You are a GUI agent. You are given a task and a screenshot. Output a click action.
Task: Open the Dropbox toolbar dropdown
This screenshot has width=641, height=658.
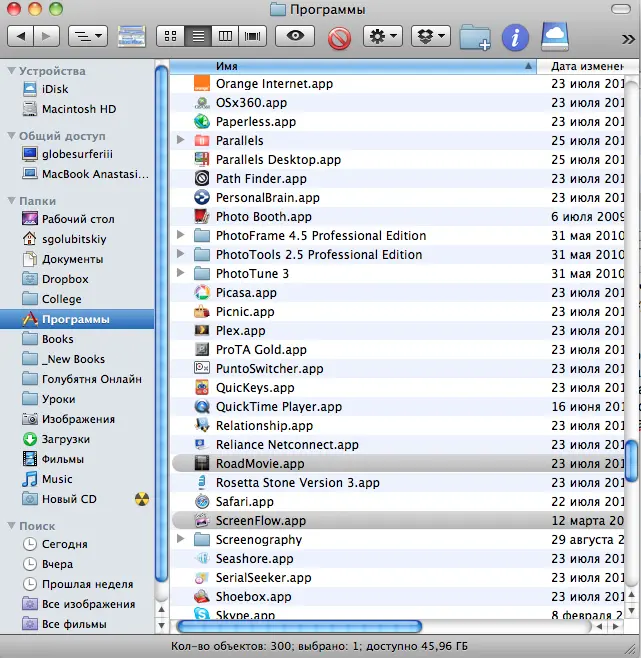431,37
